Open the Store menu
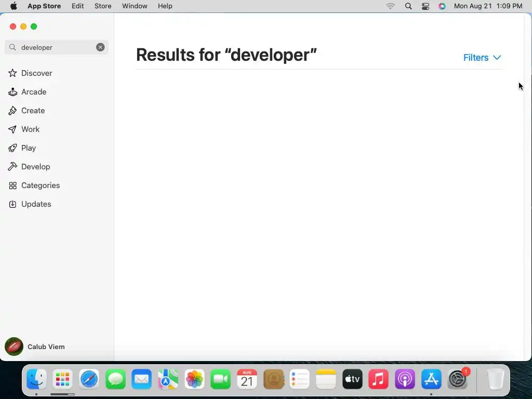 tap(103, 6)
